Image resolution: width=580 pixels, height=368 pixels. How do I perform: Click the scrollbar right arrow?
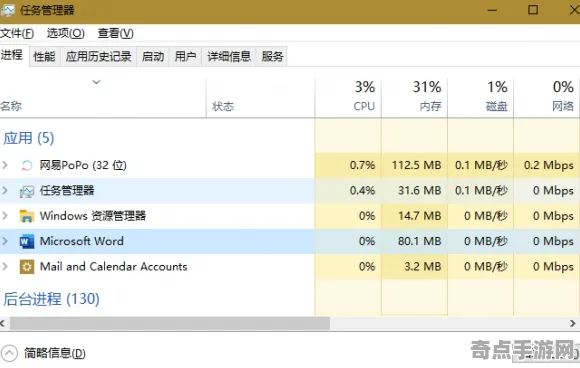pos(573,324)
